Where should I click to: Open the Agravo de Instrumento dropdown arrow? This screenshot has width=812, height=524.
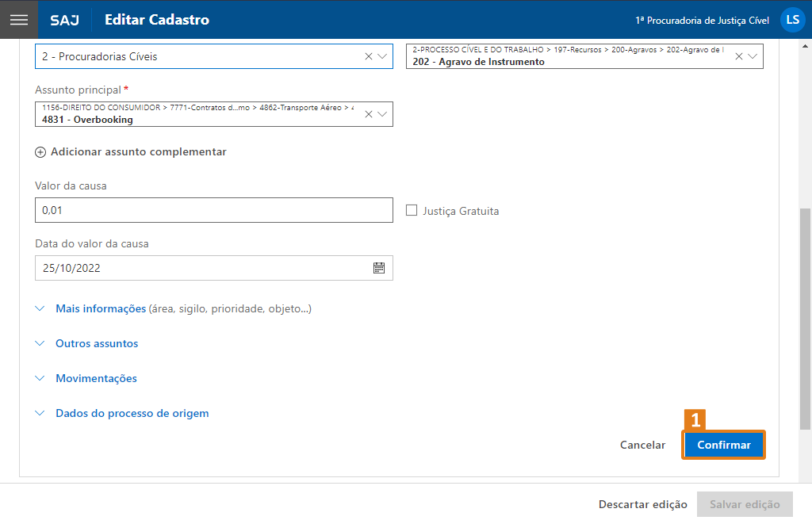pos(753,56)
